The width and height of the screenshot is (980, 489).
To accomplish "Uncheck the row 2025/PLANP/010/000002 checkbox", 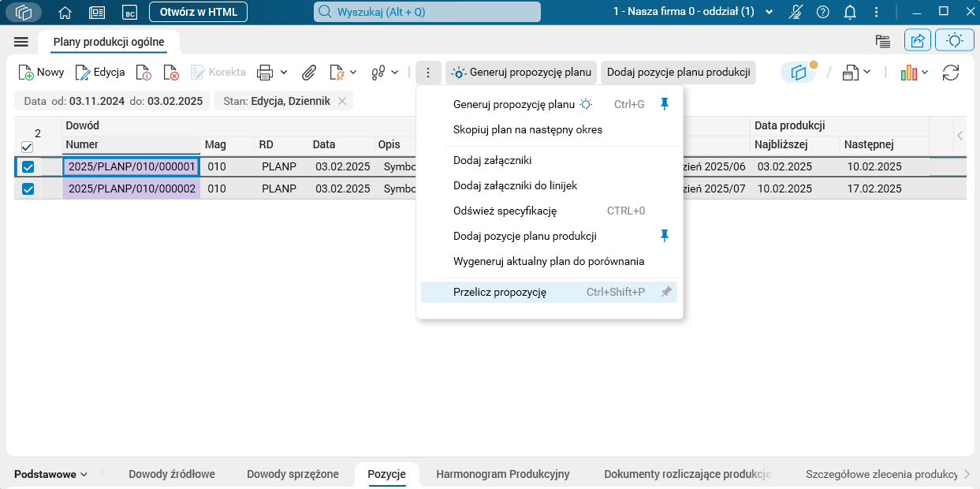I will [x=28, y=189].
